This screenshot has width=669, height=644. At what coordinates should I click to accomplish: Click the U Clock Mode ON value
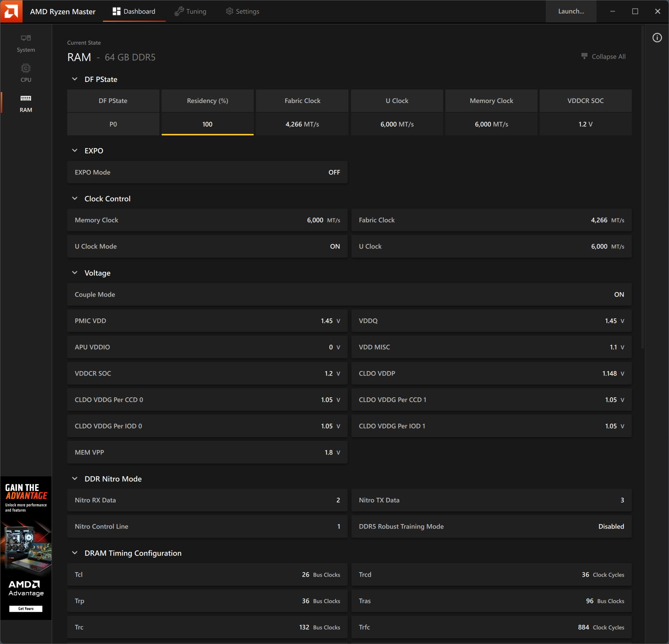(335, 246)
